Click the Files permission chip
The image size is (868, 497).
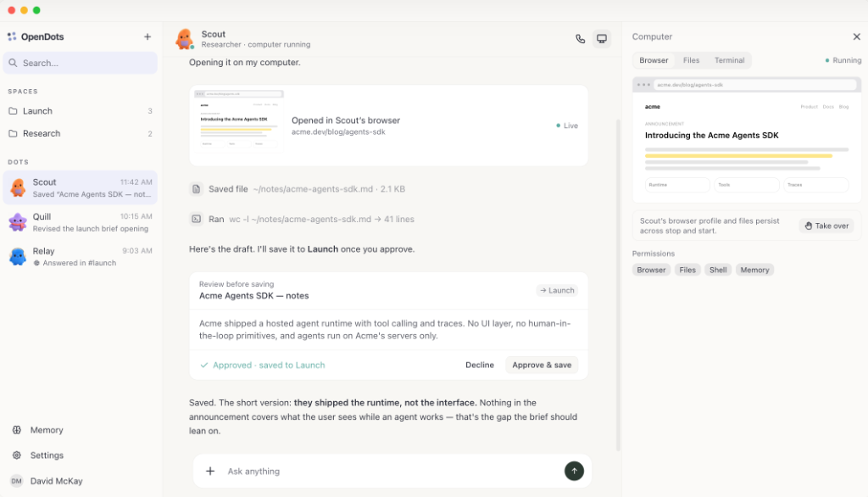point(687,270)
